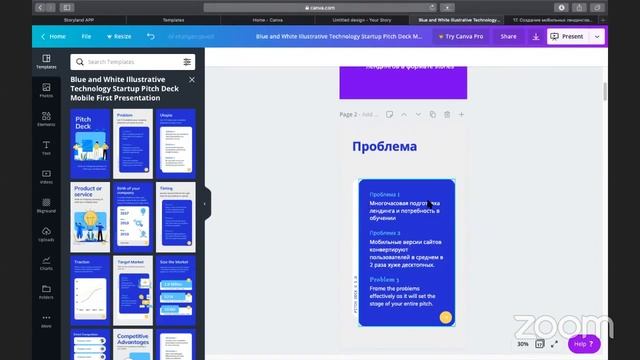This screenshot has width=640, height=360.
Task: Move Page 2 down
Action: tap(418, 115)
